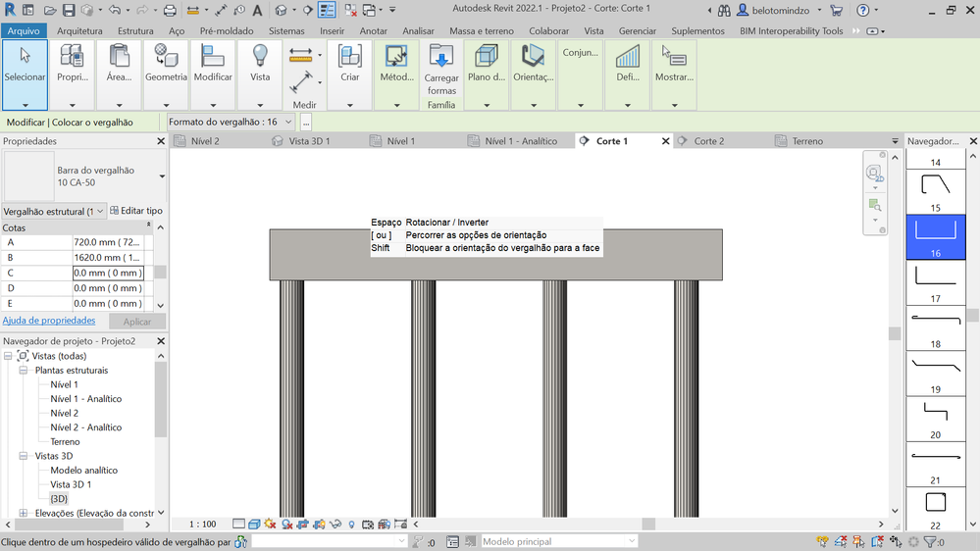Toggle reveal hidden elements lightbulb icon
The height and width of the screenshot is (551, 980).
pyautogui.click(x=351, y=525)
